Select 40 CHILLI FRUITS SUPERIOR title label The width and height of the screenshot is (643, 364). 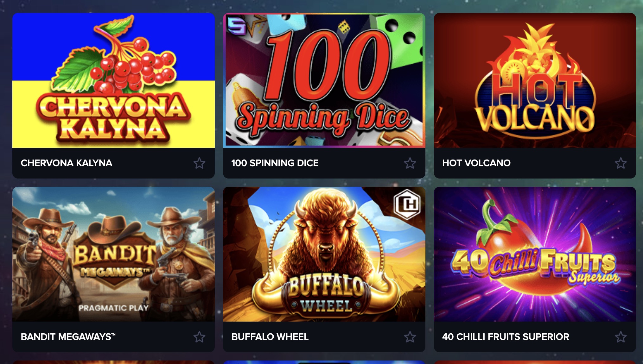click(506, 337)
